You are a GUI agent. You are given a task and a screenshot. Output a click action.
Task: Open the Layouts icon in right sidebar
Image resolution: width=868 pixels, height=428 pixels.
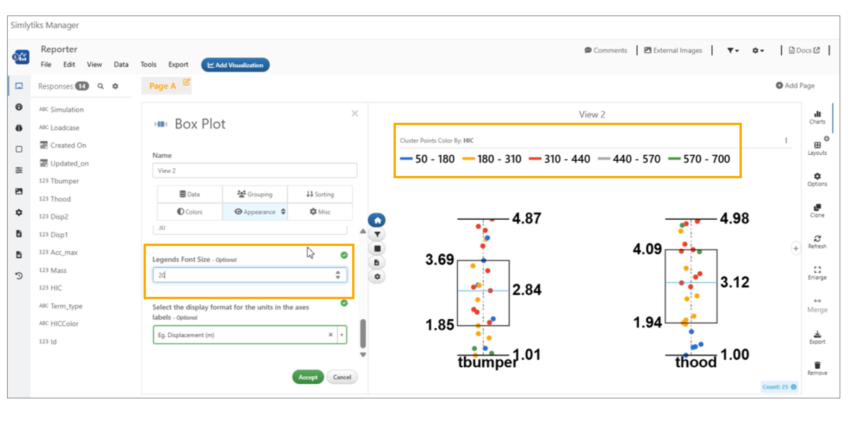tap(817, 148)
